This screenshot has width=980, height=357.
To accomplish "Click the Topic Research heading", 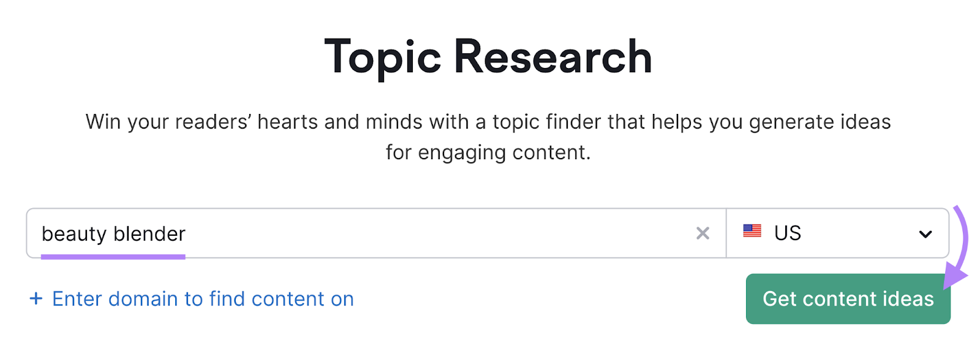I will 488,56.
